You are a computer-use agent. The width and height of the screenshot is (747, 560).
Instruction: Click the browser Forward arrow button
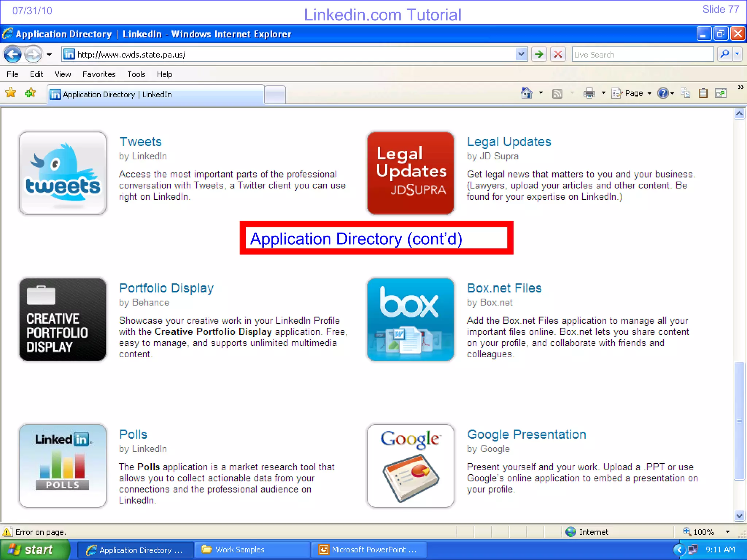pos(33,55)
